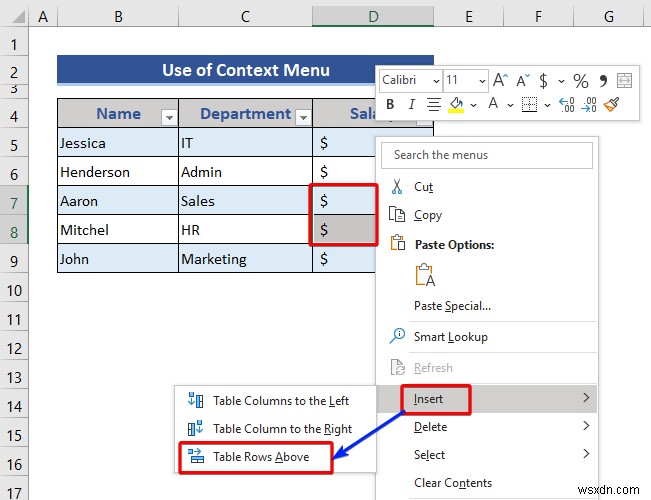Click the Keep Text Only paste icon

425,275
